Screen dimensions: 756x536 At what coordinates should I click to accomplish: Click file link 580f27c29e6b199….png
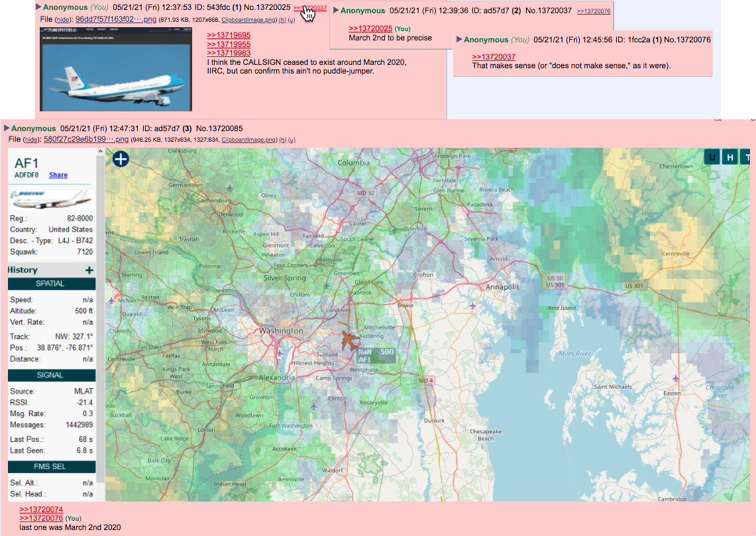[x=86, y=139]
